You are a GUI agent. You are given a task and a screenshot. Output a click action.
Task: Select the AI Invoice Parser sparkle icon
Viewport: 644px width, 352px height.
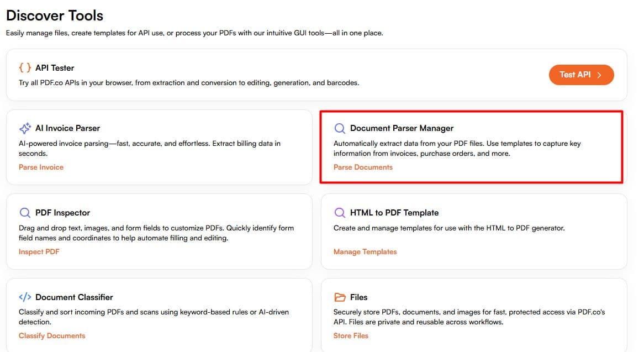[x=24, y=128]
